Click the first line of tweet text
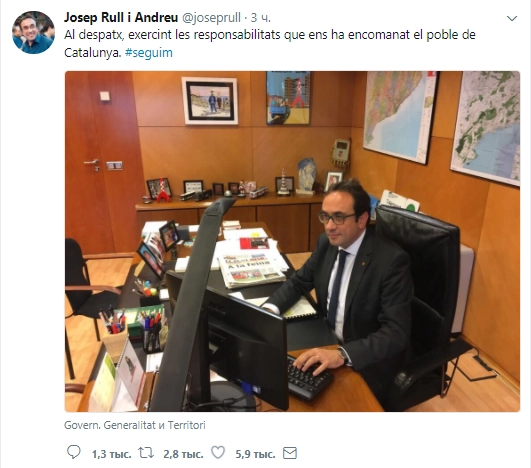Viewport: 531px width, 468px height. click(x=270, y=35)
